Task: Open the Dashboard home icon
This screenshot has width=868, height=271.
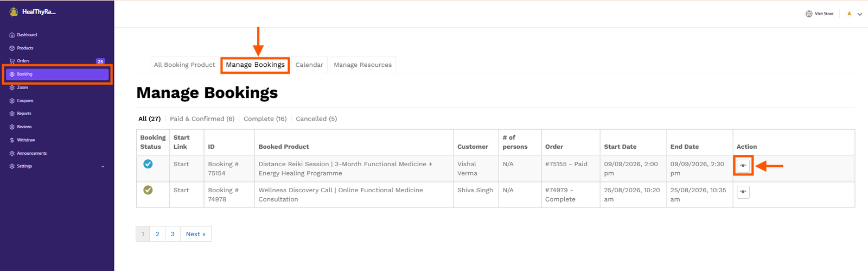Action: 12,35
